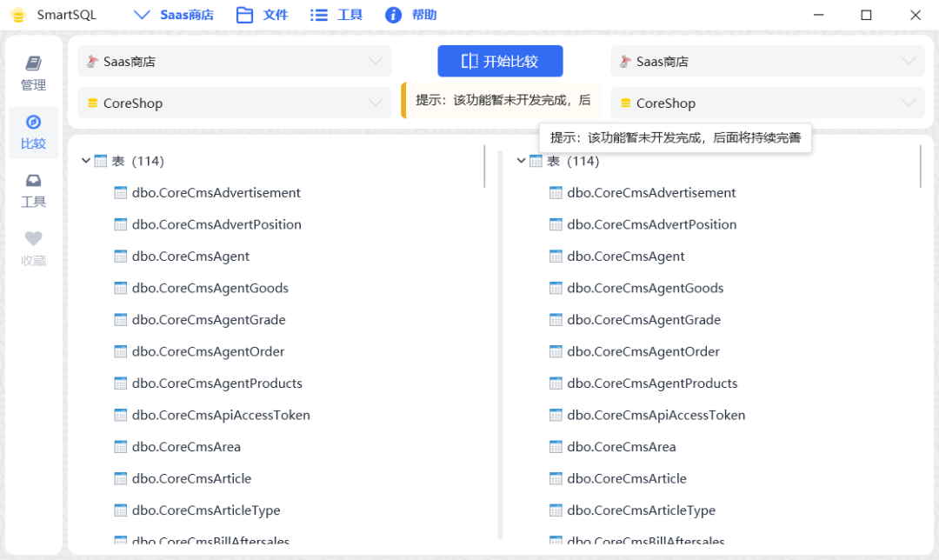Click table icon of left dbo.CoreCmsAdvertisement

[120, 193]
